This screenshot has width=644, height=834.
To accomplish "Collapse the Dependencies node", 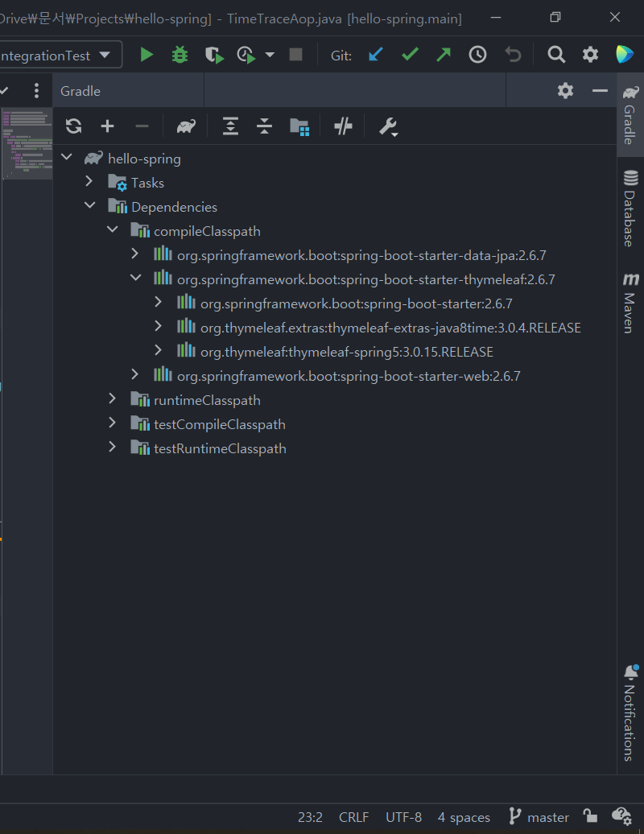I will [x=90, y=205].
